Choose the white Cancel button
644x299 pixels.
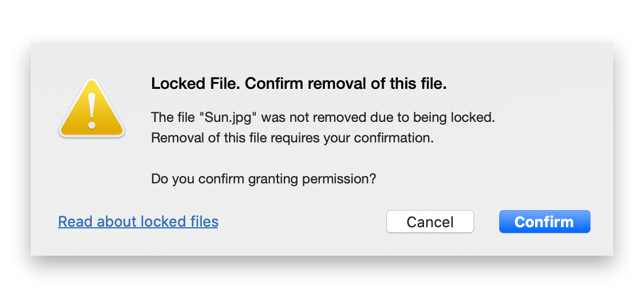click(430, 222)
